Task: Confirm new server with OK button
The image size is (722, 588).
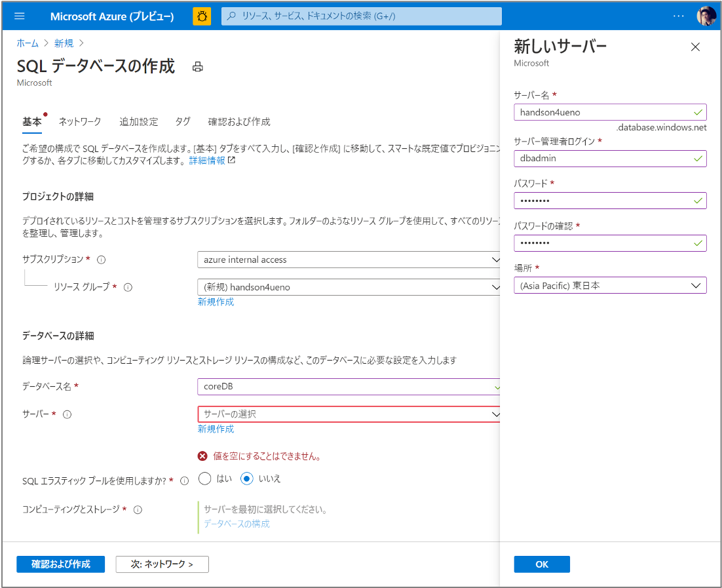Action: click(542, 564)
